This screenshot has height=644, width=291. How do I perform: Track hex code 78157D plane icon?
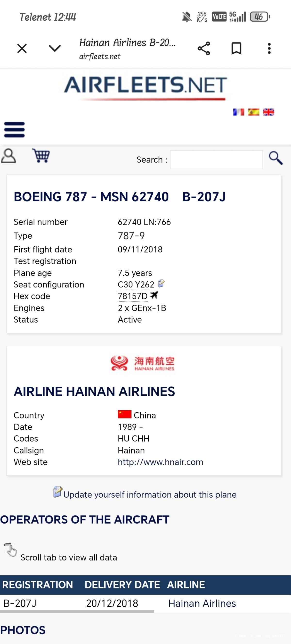pyautogui.click(x=154, y=295)
